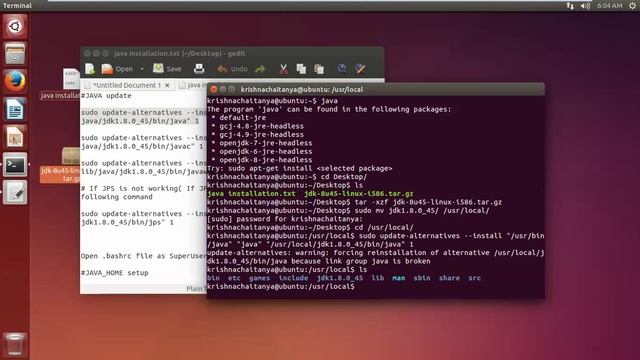Click the 6:04 AM clock
The height and width of the screenshot is (360, 640).
(610, 6)
